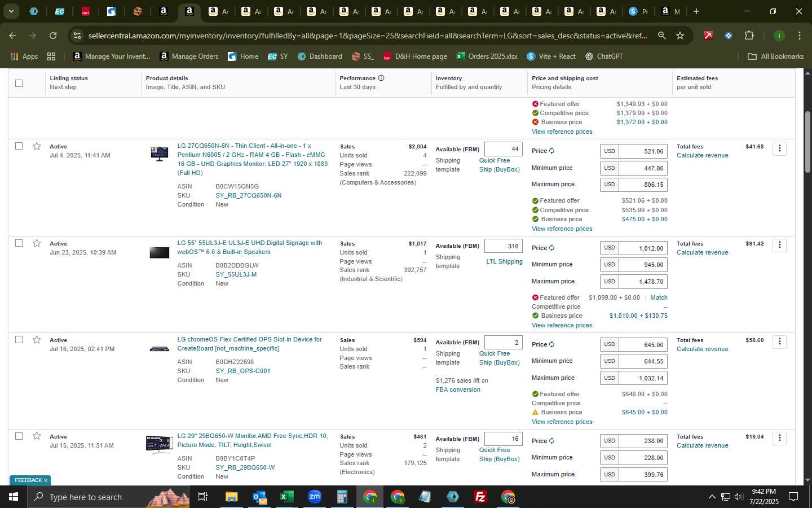
Task: Open SKU link SY_55UL3J-M
Action: click(236, 274)
